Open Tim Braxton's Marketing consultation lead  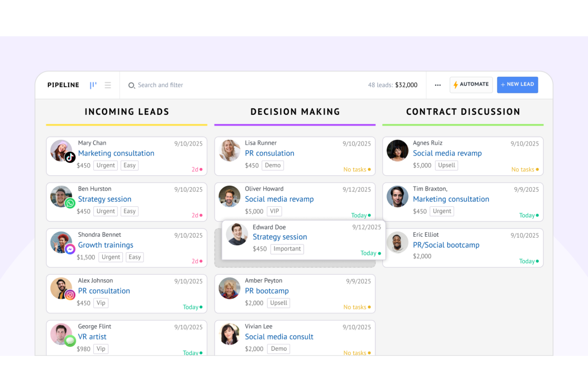pyautogui.click(x=451, y=199)
